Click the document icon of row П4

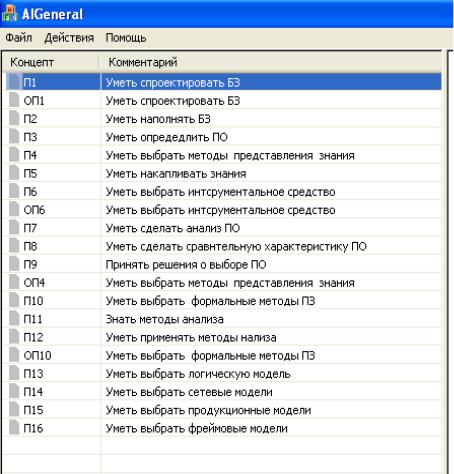[x=14, y=154]
